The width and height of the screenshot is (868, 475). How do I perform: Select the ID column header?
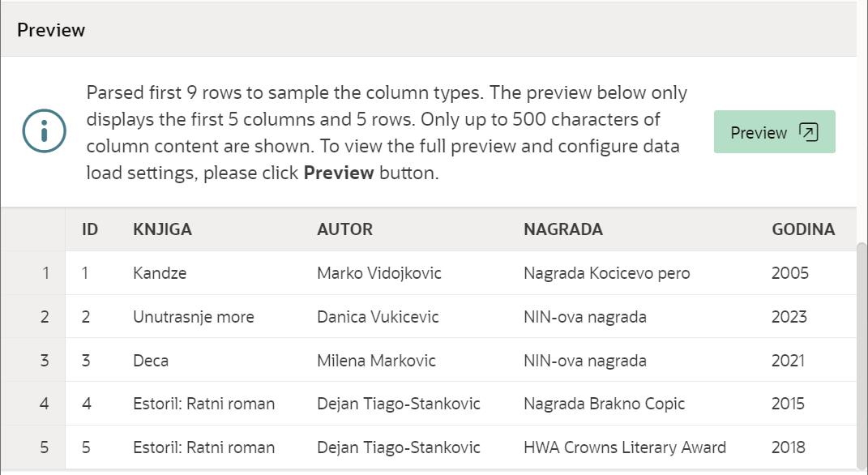tap(90, 229)
